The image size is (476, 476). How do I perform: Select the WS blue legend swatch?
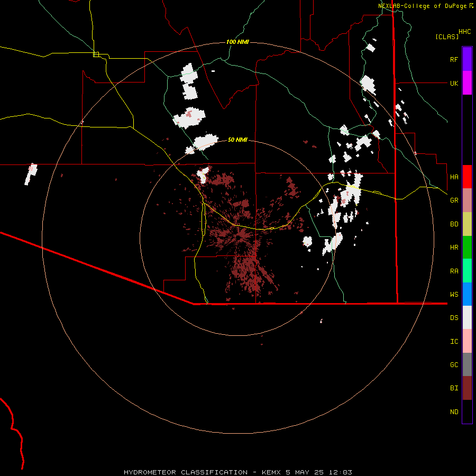tap(467, 294)
